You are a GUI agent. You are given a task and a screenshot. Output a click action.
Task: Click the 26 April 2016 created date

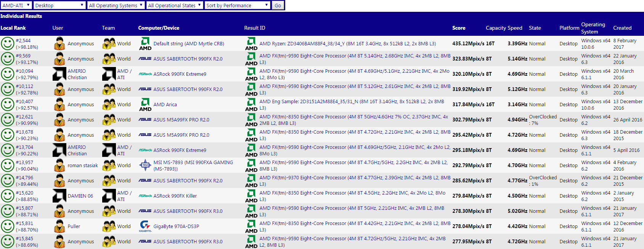point(628,120)
